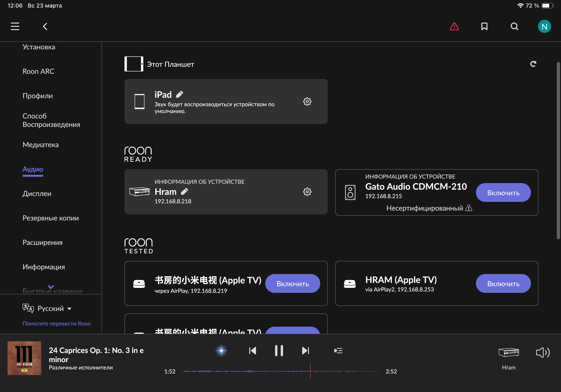The image size is (561, 392).
Task: Open artist Различные исполнители
Action: [81, 368]
